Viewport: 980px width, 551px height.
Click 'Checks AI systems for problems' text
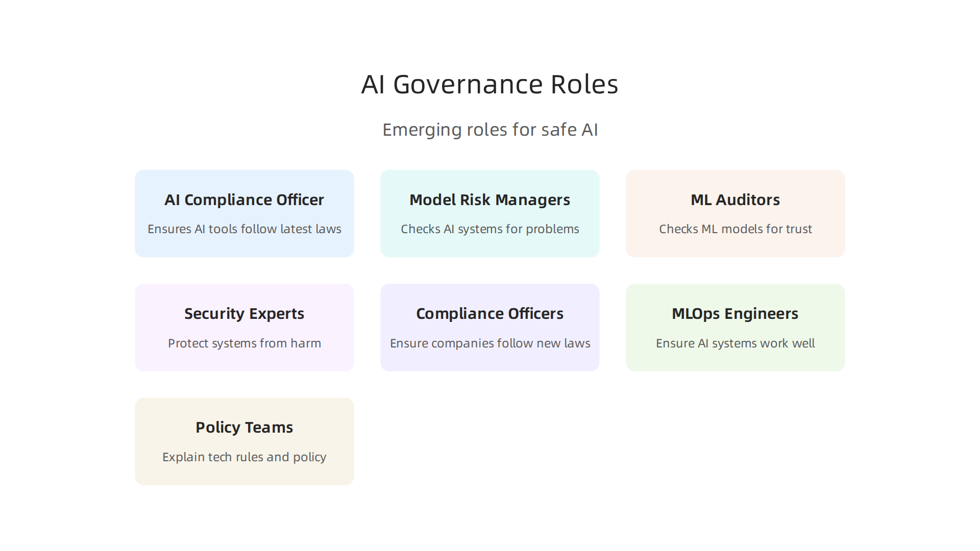point(490,229)
